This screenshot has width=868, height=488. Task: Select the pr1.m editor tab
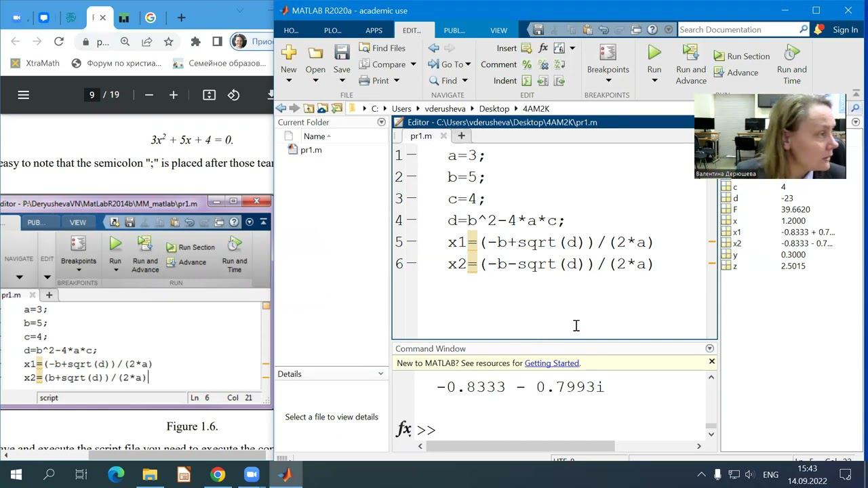(x=420, y=136)
